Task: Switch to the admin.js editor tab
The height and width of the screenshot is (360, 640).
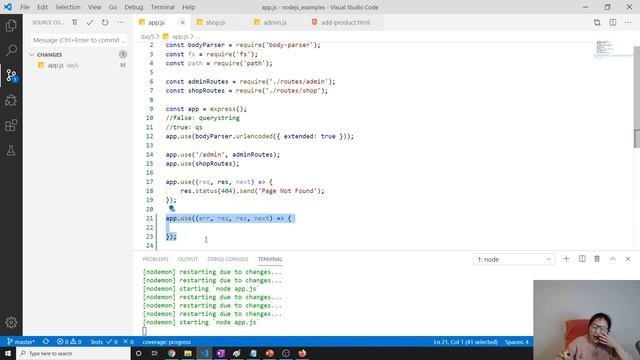Action: click(274, 22)
